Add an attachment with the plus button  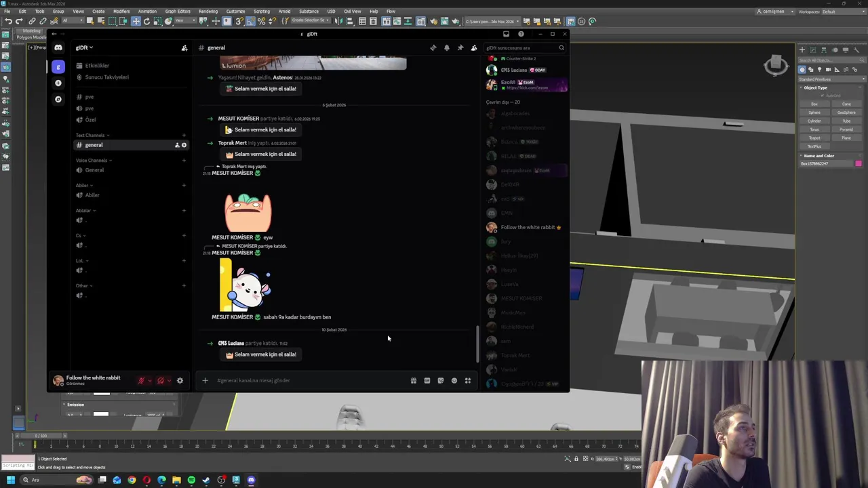pyautogui.click(x=205, y=380)
